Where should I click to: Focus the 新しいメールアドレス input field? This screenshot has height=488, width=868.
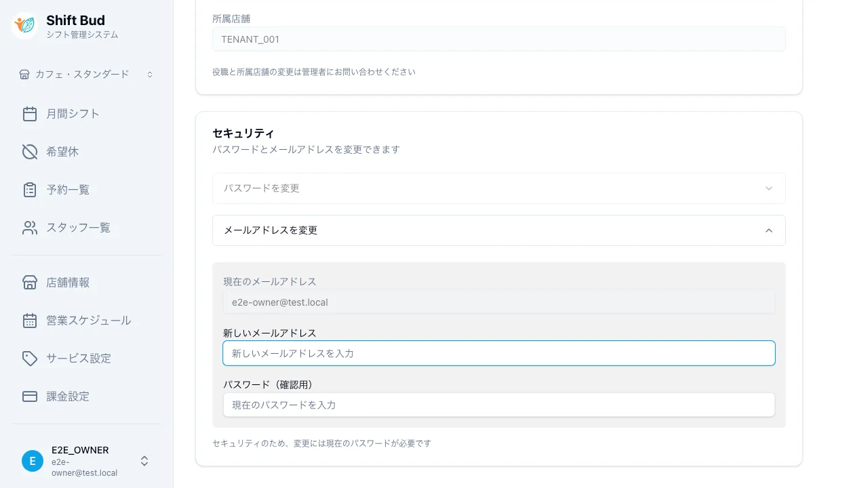[x=499, y=353]
